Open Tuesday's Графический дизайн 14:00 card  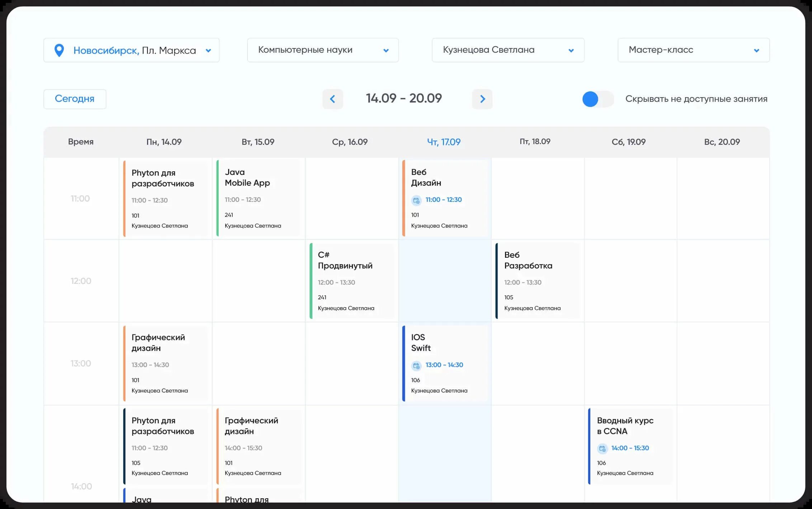pyautogui.click(x=259, y=446)
